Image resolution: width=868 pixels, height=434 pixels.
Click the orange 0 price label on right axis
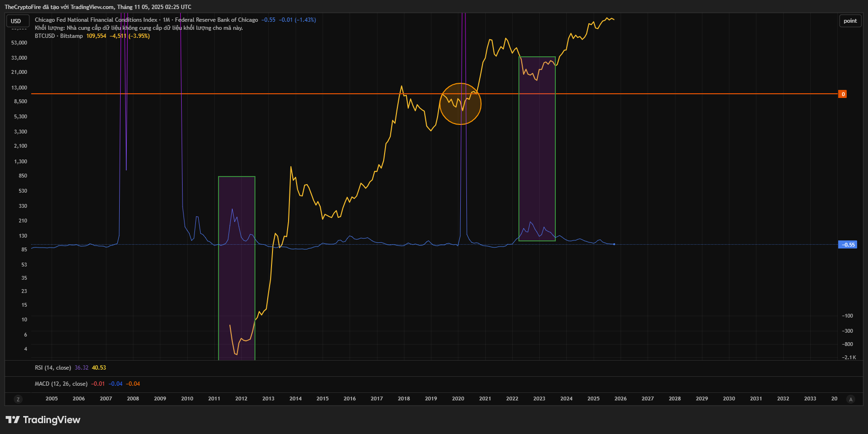842,94
